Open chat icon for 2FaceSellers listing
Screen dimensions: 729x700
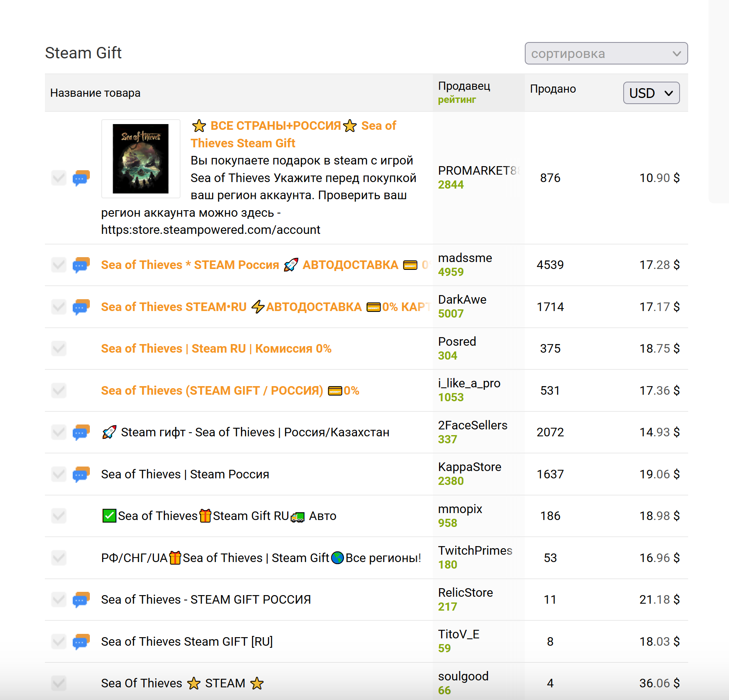pyautogui.click(x=81, y=432)
